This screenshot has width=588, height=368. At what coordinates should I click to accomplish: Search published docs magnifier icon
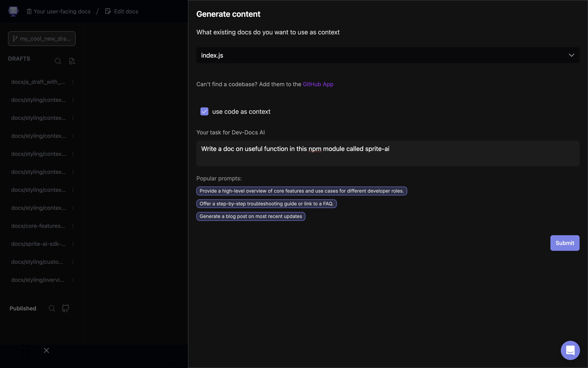click(52, 308)
